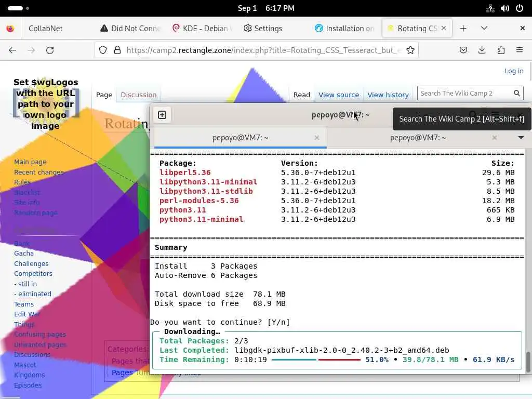Open the Kingdoms sidebar link

(x=29, y=375)
